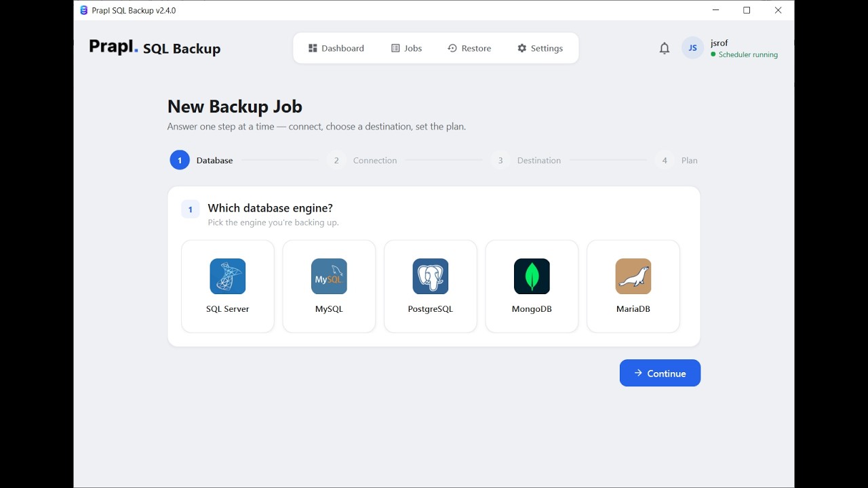868x488 pixels.
Task: Maximize the Prapl SQL Backup window
Action: coord(747,10)
